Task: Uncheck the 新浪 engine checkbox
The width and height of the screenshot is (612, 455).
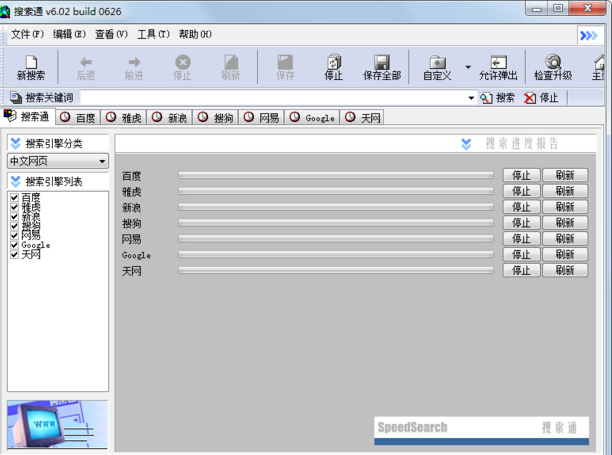Action: [x=14, y=216]
